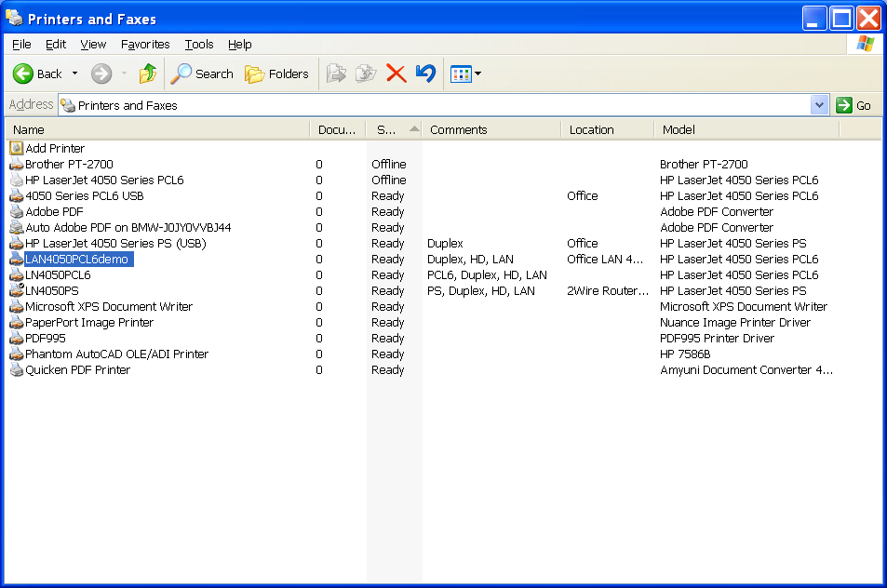887x588 pixels.
Task: Click the Move To toolbar icon
Action: (336, 73)
